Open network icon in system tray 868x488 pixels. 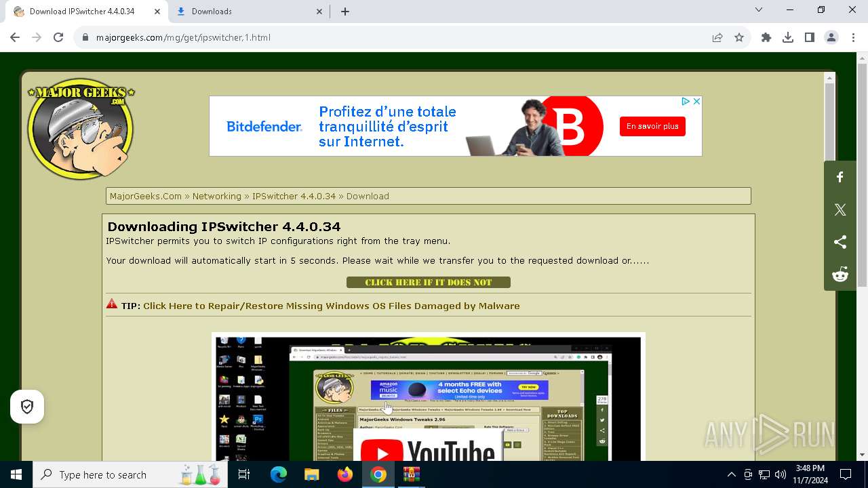(x=764, y=474)
